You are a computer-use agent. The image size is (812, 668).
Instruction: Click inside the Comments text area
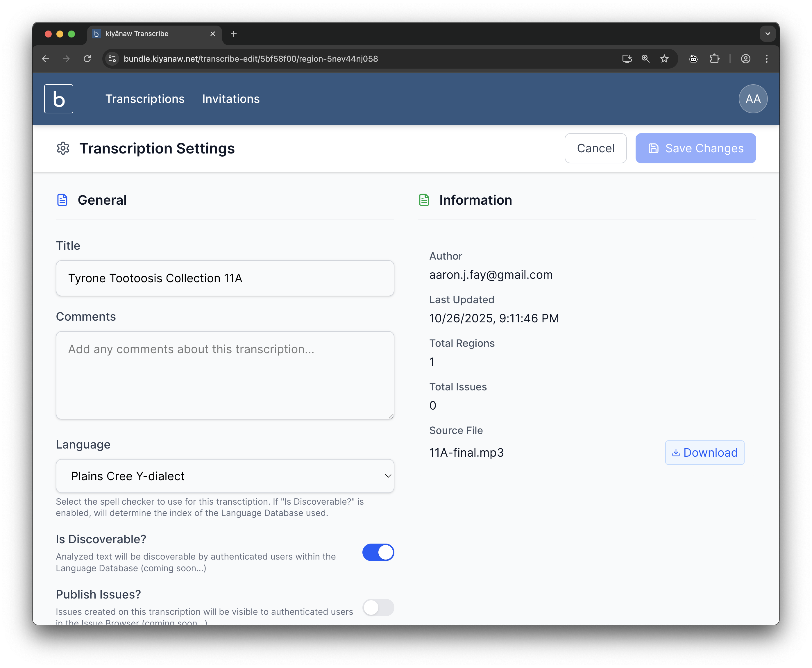(x=225, y=375)
